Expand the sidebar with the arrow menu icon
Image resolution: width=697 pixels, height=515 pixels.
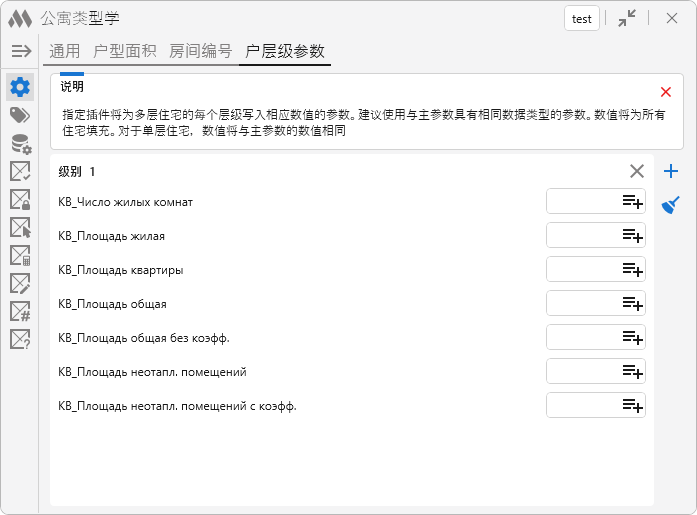21,51
